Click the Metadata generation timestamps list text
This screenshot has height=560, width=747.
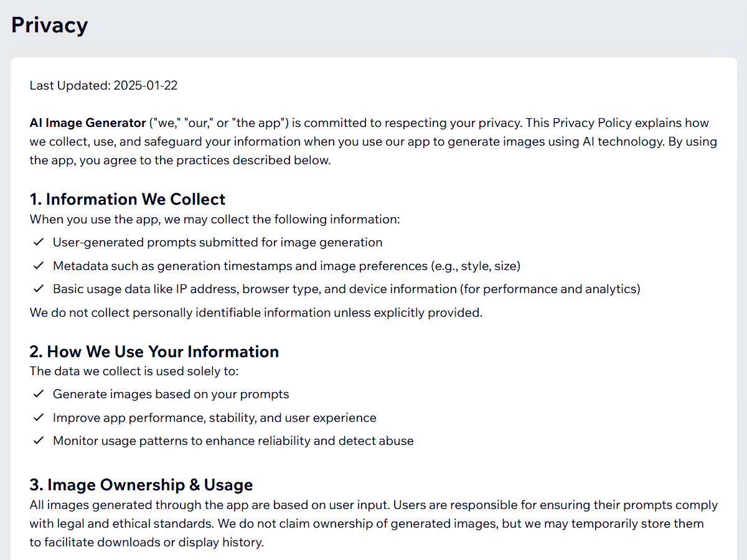coord(286,266)
